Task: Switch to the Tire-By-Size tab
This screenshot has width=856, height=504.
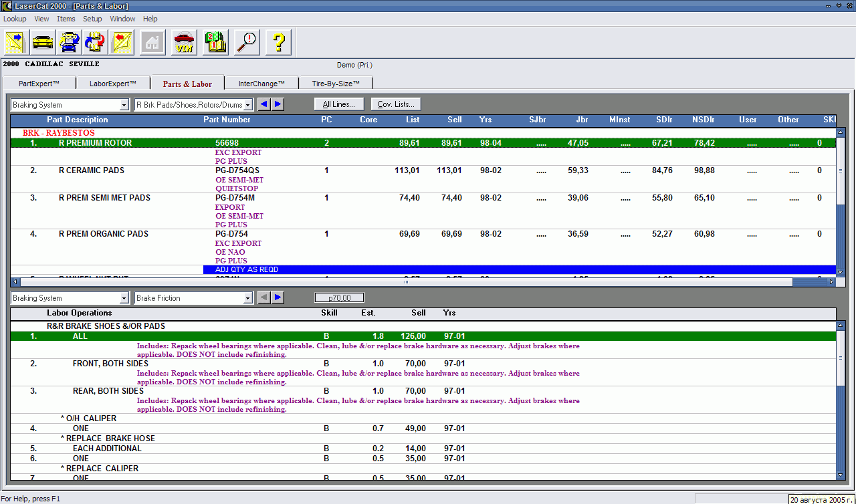Action: click(x=336, y=84)
